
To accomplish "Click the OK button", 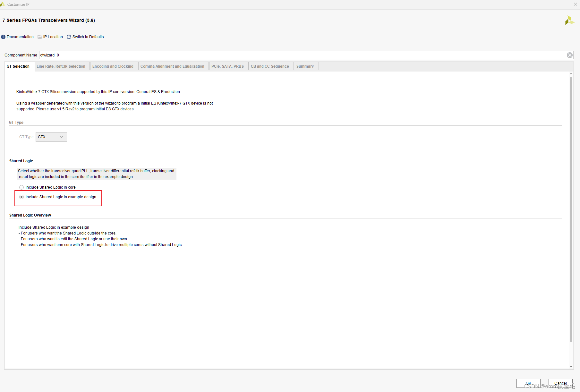I will pyautogui.click(x=528, y=383).
